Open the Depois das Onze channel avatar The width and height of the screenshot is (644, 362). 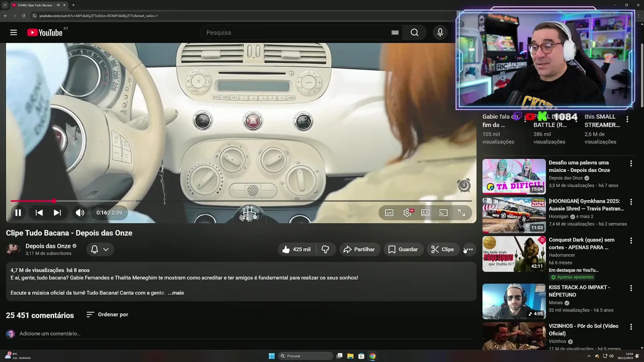13,249
